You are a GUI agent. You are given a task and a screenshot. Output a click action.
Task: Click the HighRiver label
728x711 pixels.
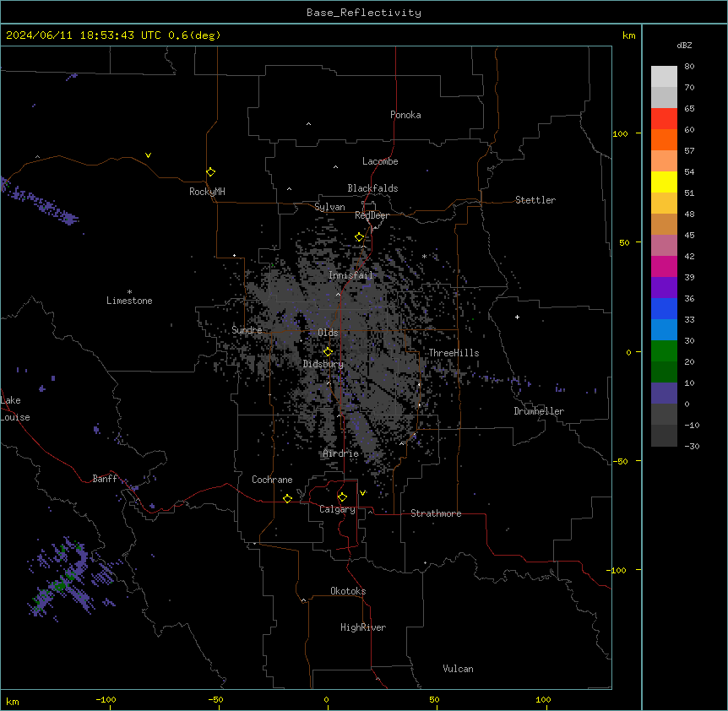(x=363, y=627)
